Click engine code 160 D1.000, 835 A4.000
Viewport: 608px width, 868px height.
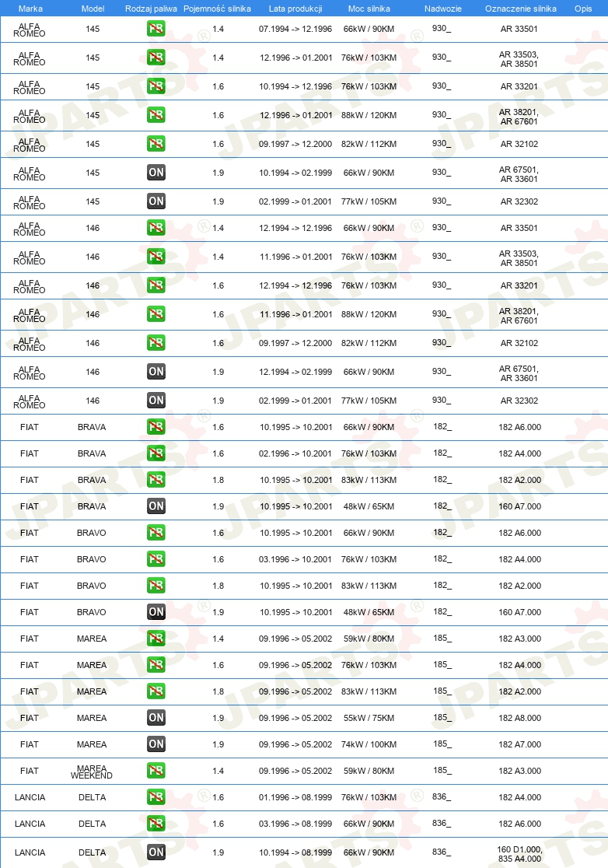[519, 854]
